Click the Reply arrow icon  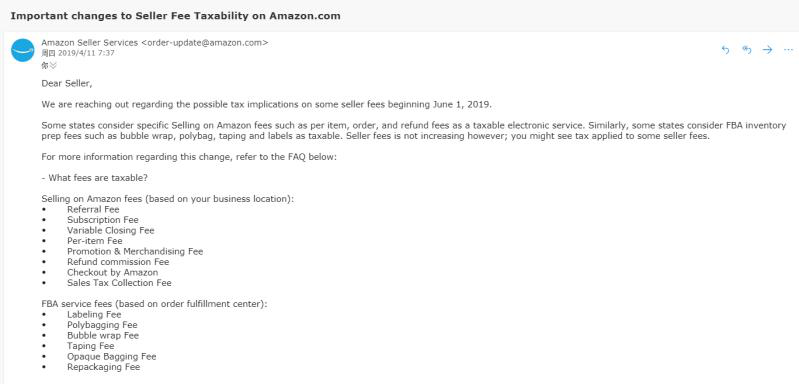click(726, 50)
